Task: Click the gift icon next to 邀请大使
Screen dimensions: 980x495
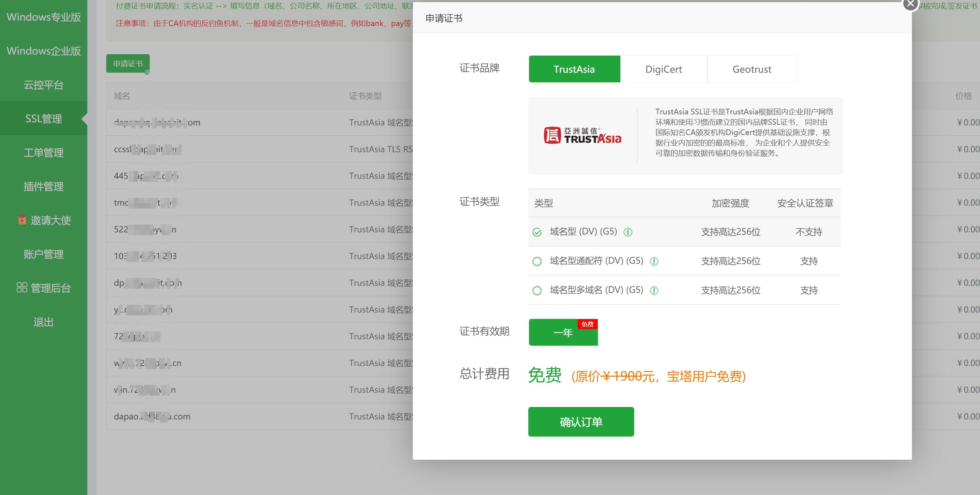Action: 22,220
